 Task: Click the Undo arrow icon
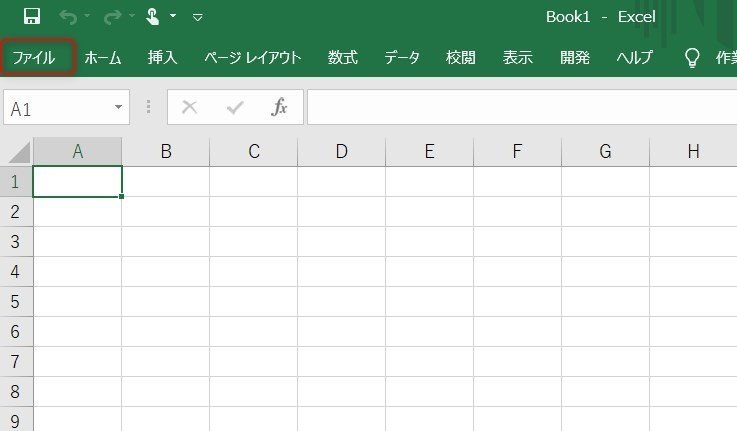[67, 17]
